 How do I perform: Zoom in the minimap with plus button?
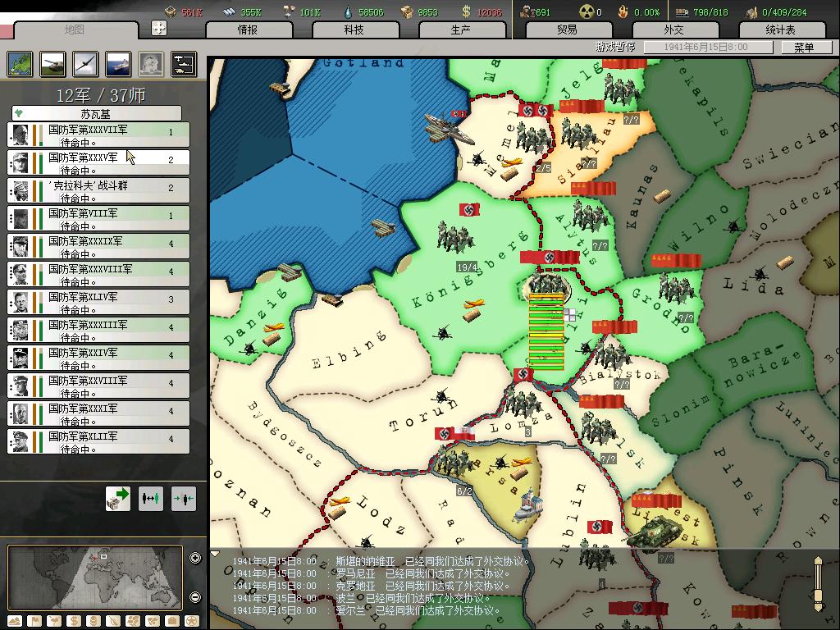[195, 558]
